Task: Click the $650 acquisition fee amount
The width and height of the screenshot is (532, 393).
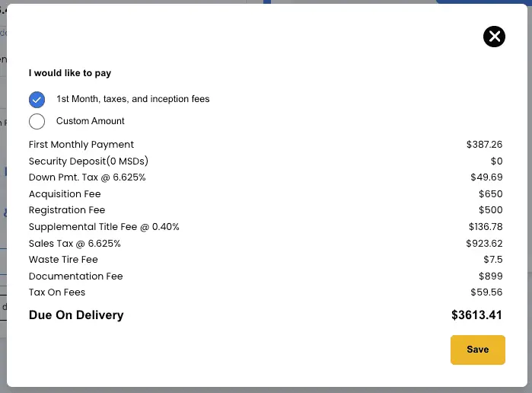Action: (491, 194)
